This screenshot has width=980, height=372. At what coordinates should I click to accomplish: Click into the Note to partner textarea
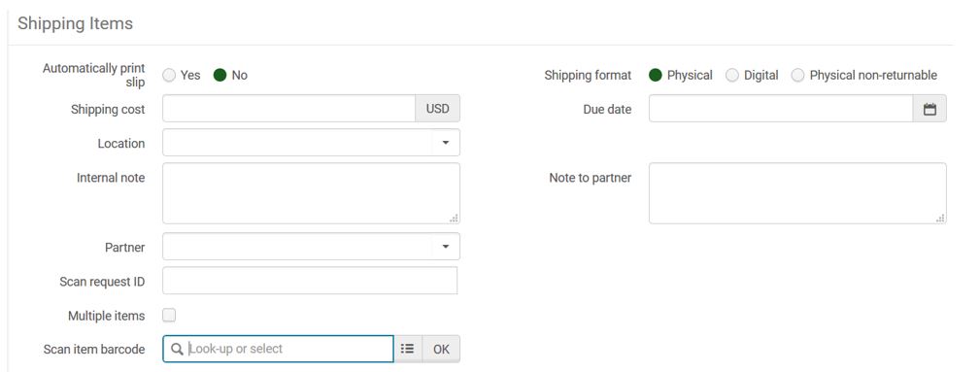tap(797, 193)
